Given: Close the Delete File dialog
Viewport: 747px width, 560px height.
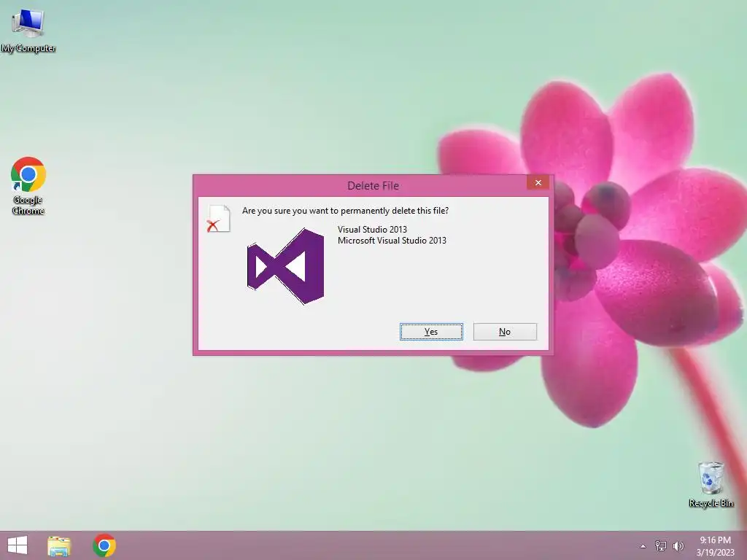Looking at the screenshot, I should click(538, 182).
